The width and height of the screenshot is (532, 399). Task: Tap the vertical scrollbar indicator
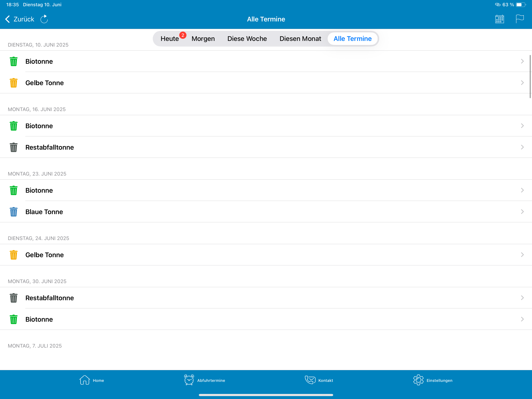tap(530, 77)
